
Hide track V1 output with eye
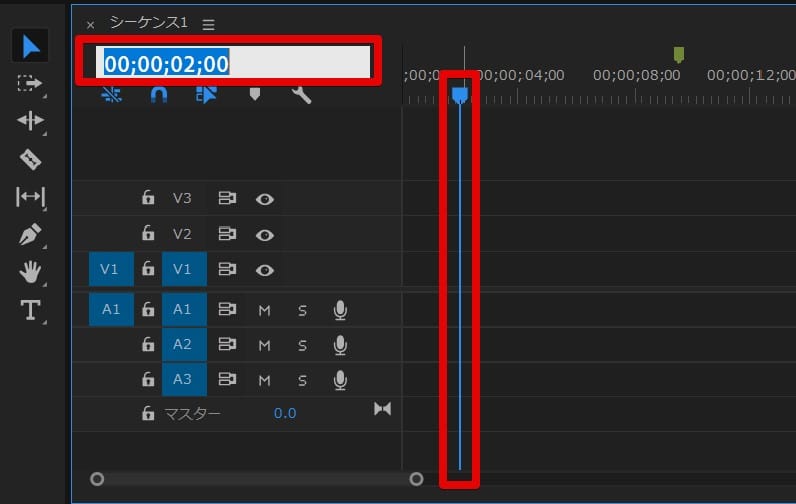pyautogui.click(x=264, y=271)
